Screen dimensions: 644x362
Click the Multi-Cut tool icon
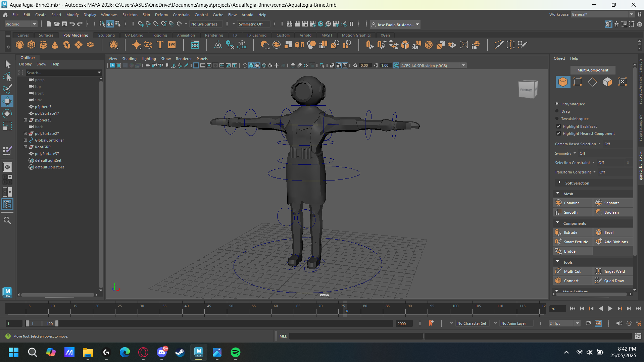[573, 271]
